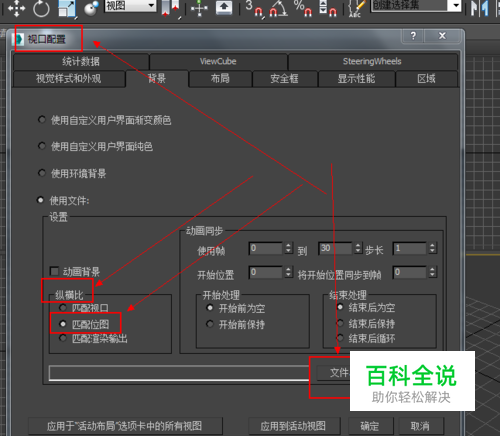Viewport: 500px width, 436px height.
Task: Switch to the SteeringWheels tab
Action: pos(372,61)
